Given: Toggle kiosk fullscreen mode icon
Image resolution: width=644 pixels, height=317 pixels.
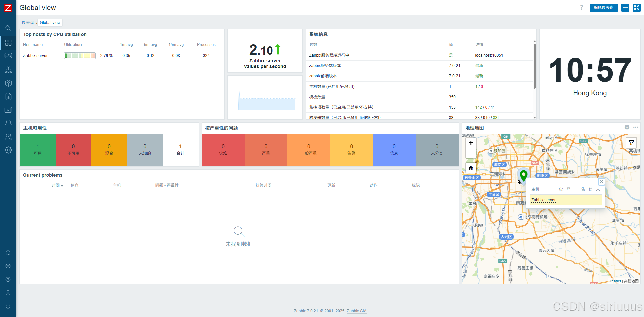Looking at the screenshot, I should point(637,8).
